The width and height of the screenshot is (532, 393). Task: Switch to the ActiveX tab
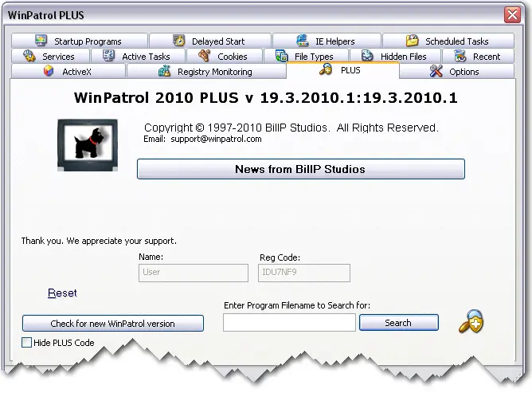[68, 71]
